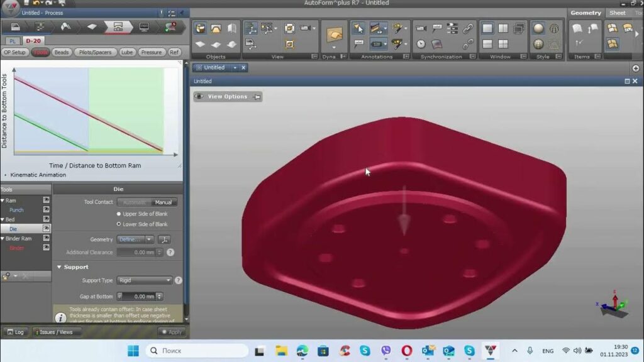The width and height of the screenshot is (644, 362).
Task: Select Upper Side of Blank option
Action: [x=142, y=214]
